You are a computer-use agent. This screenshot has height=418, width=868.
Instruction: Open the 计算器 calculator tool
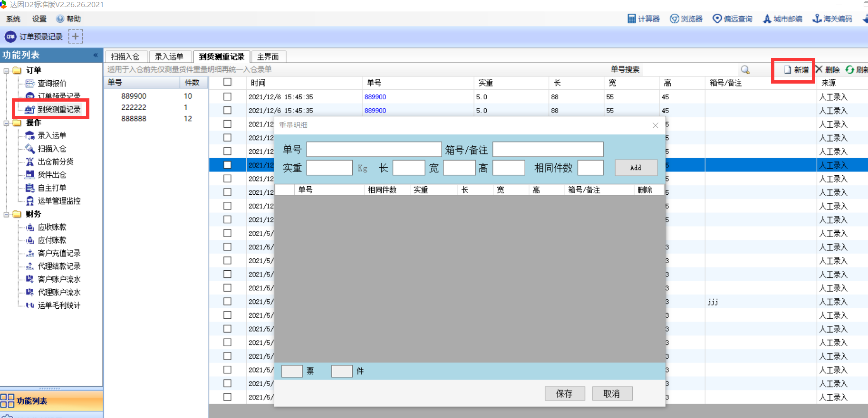pyautogui.click(x=643, y=19)
